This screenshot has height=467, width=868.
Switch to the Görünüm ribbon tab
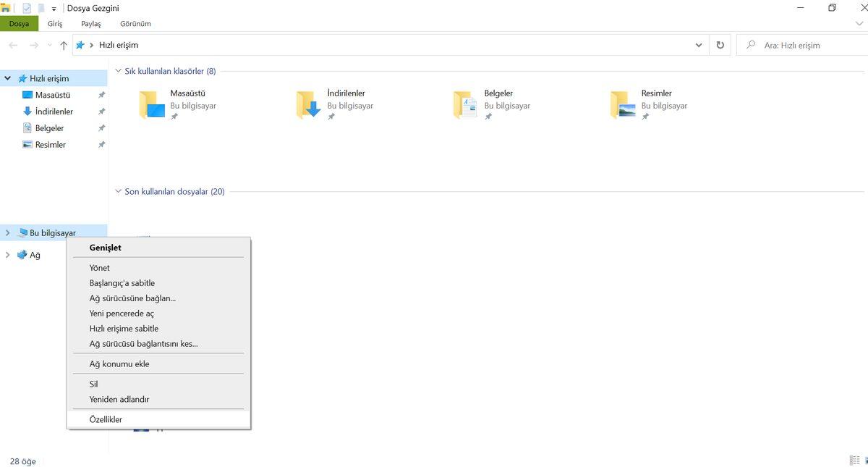click(135, 24)
